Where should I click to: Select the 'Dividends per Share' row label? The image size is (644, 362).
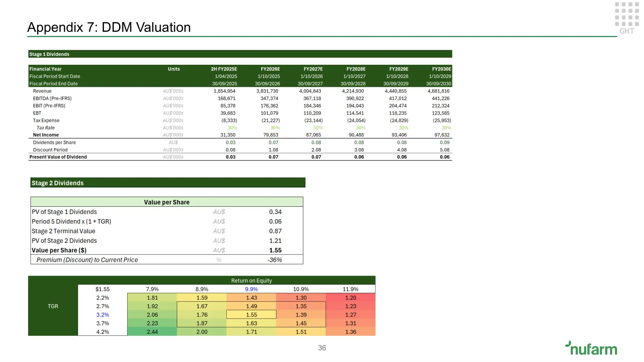pos(54,143)
